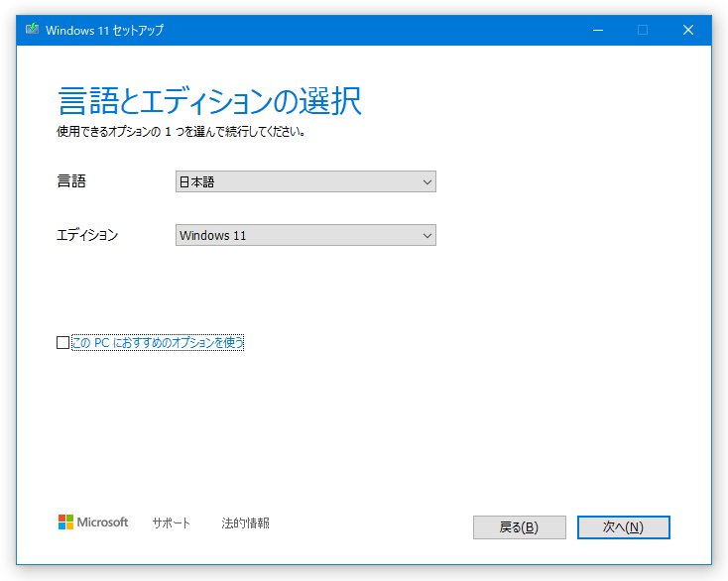Click the instruction text 使用できるオプションの 1 つを選んで続行してください。
The width and height of the screenshot is (728, 581).
tap(181, 132)
